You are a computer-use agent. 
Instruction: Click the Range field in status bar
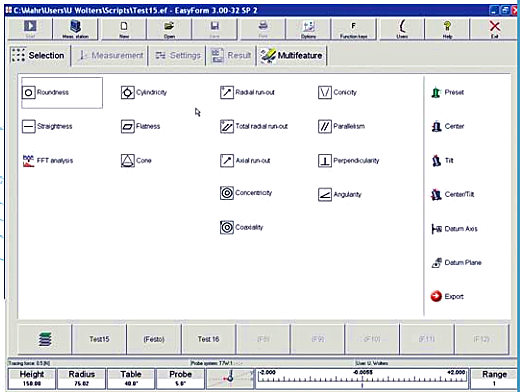coord(494,379)
